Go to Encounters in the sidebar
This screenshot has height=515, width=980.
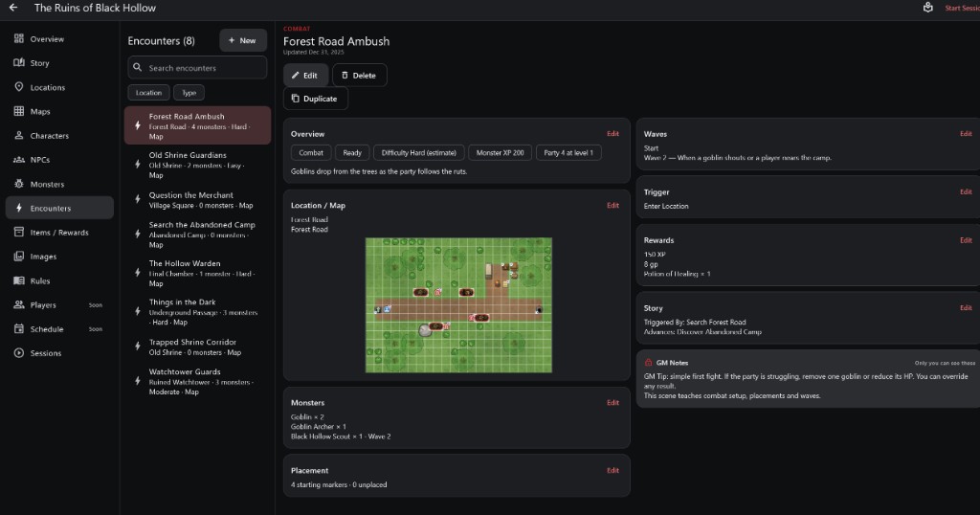tap(59, 208)
